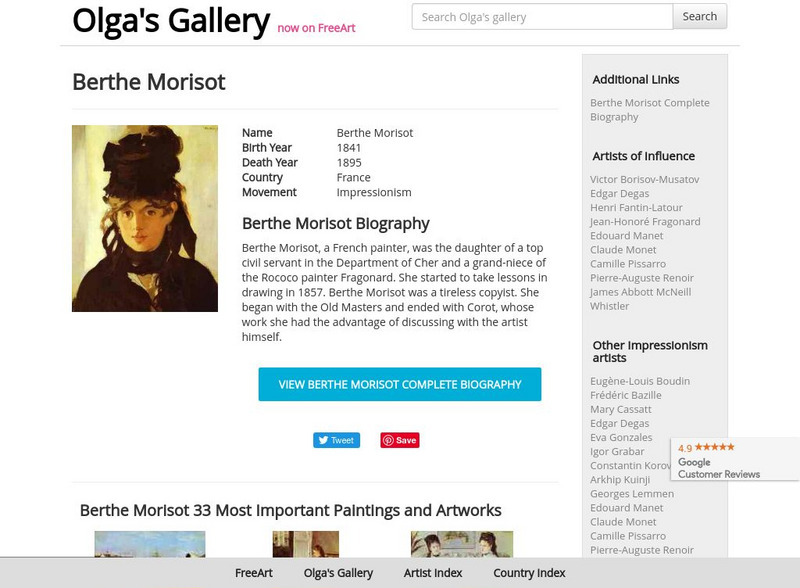Click the Olga's Gallery site title
The width and height of the screenshot is (800, 588).
(x=171, y=20)
